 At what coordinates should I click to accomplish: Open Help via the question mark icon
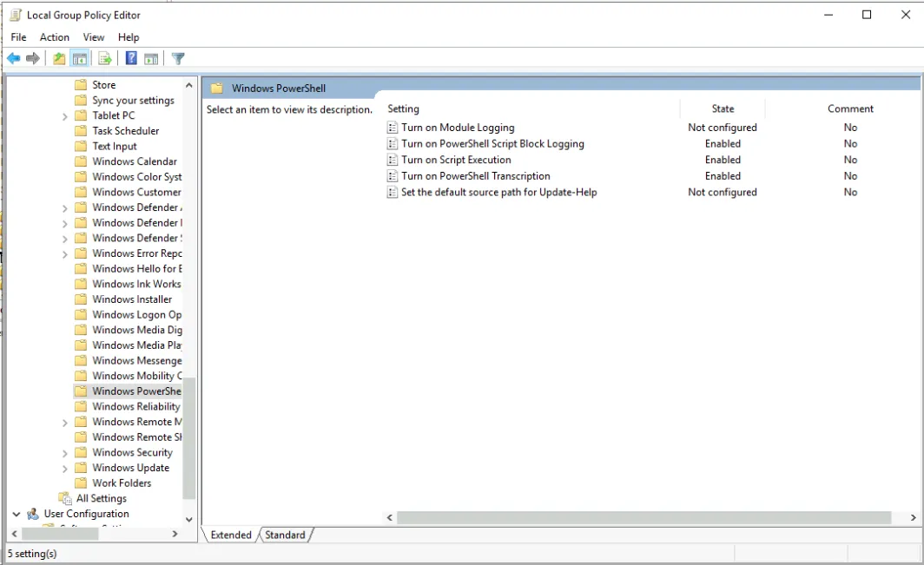click(x=131, y=59)
